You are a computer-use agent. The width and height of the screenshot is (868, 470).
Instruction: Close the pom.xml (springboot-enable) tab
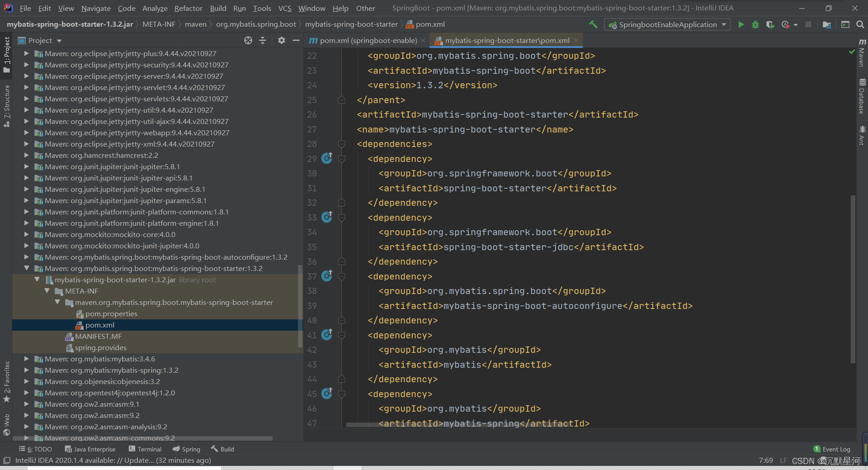coord(423,40)
